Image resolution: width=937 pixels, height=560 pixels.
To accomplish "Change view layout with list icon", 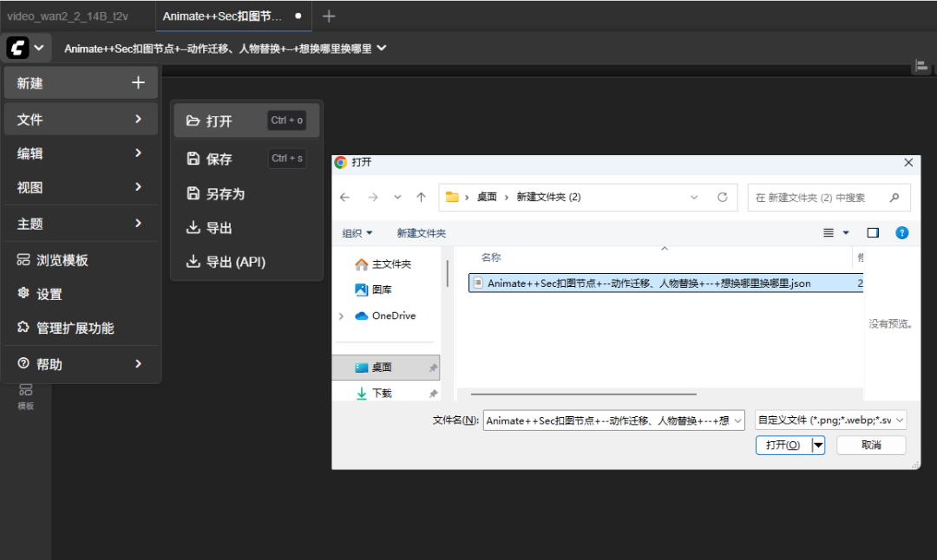I will [829, 233].
